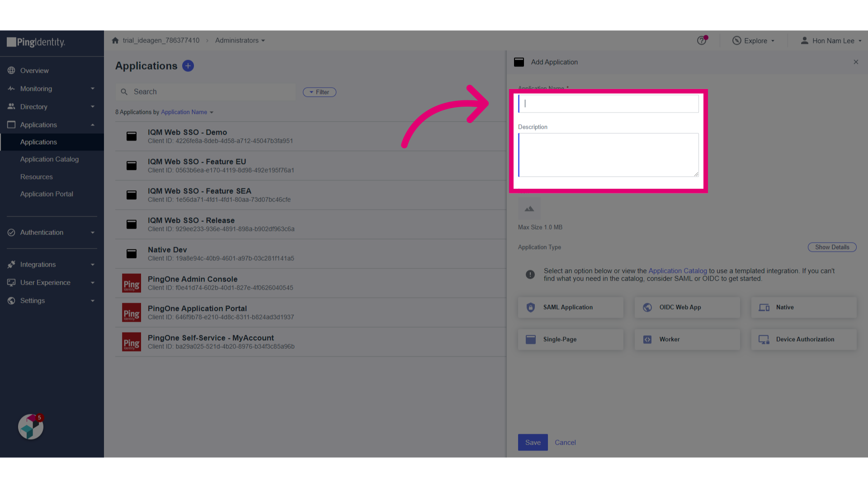Click the User Experience monitor icon

pyautogui.click(x=11, y=282)
